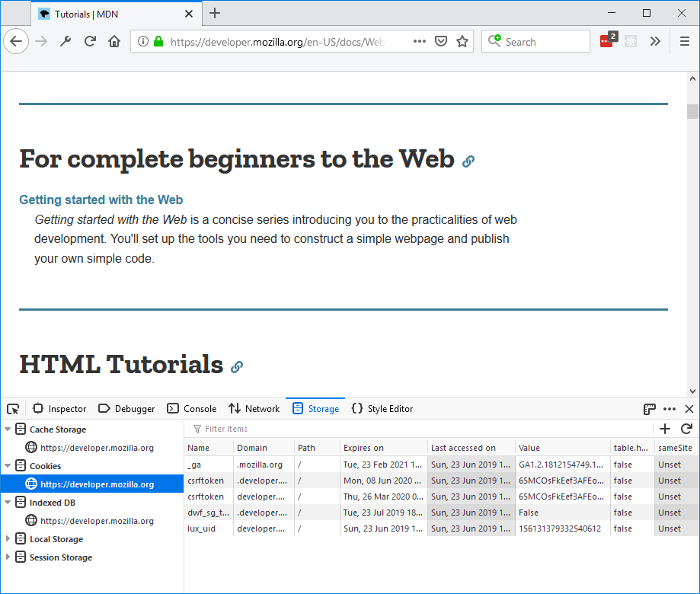
Task: Open the Getting started with the Web link
Action: point(100,200)
